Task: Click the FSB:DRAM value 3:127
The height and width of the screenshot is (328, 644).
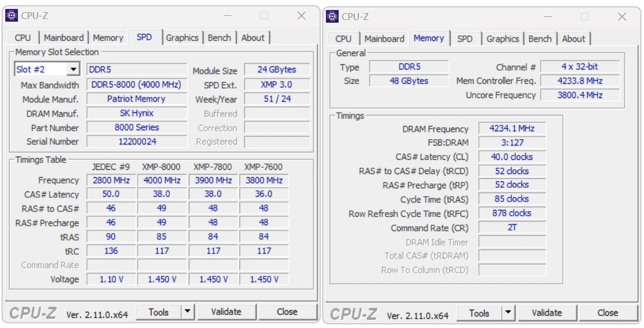Action: (x=512, y=142)
